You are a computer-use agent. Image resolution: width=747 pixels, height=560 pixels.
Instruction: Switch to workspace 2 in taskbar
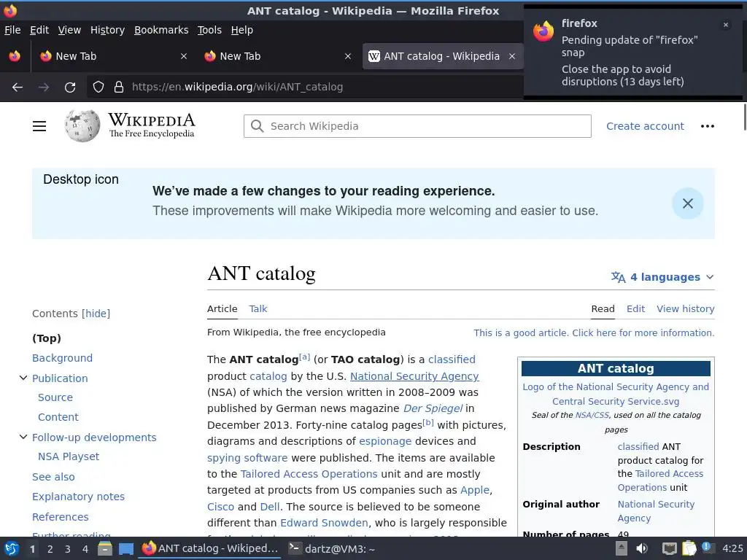tap(50, 549)
